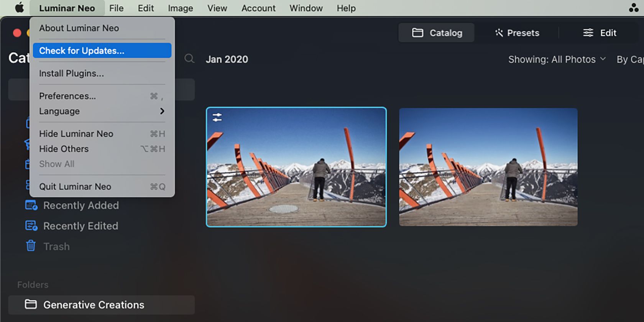644x322 pixels.
Task: Click the Jan 2020 date heading
Action: click(227, 59)
